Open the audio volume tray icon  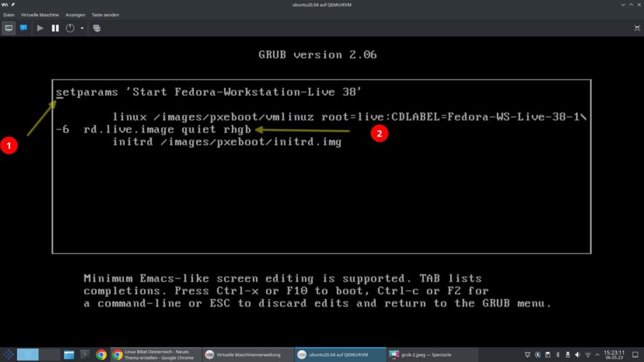tap(578, 354)
